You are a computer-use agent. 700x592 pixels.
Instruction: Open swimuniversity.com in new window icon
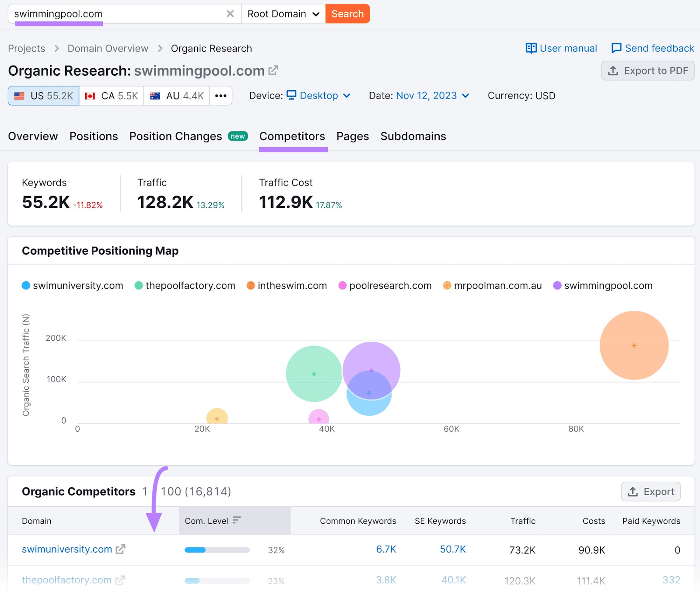click(x=121, y=549)
